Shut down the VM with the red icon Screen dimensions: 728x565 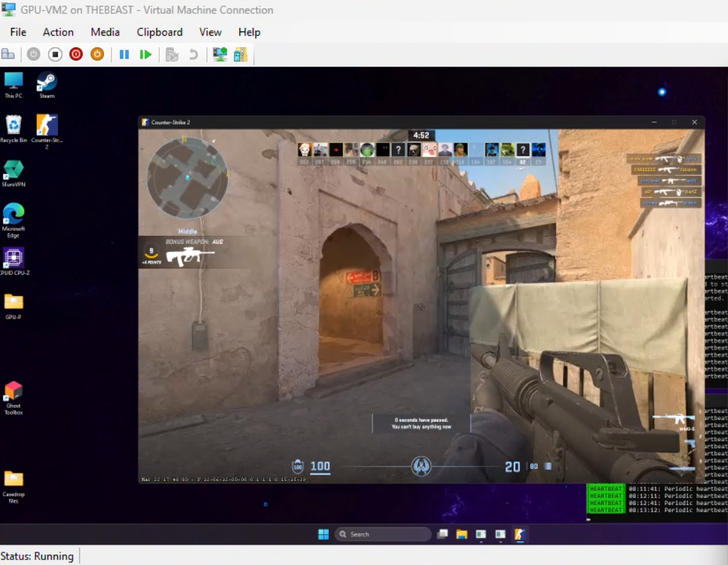[x=76, y=54]
